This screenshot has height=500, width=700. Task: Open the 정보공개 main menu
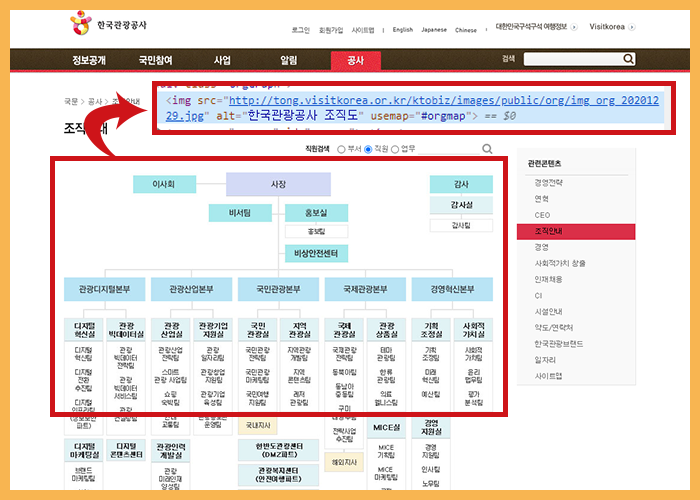89,60
